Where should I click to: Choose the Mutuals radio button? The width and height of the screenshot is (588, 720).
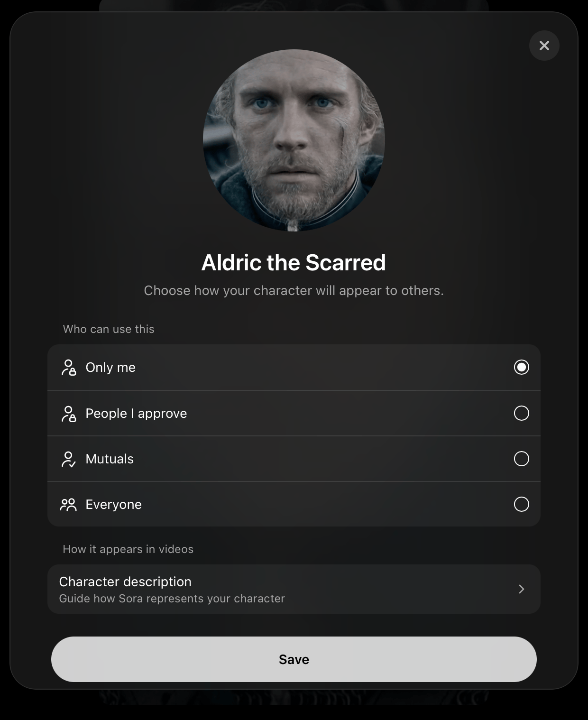[x=522, y=459]
